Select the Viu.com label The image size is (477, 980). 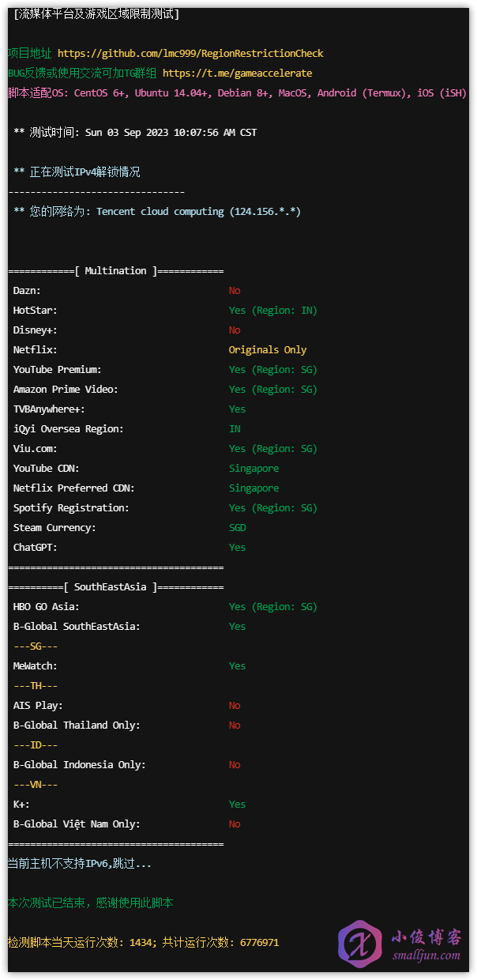pyautogui.click(x=36, y=449)
